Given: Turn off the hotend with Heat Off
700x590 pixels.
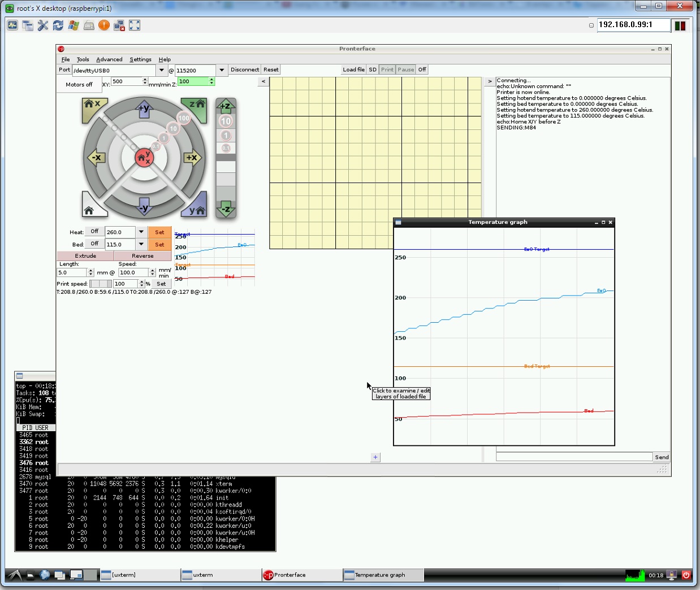Looking at the screenshot, I should click(94, 232).
